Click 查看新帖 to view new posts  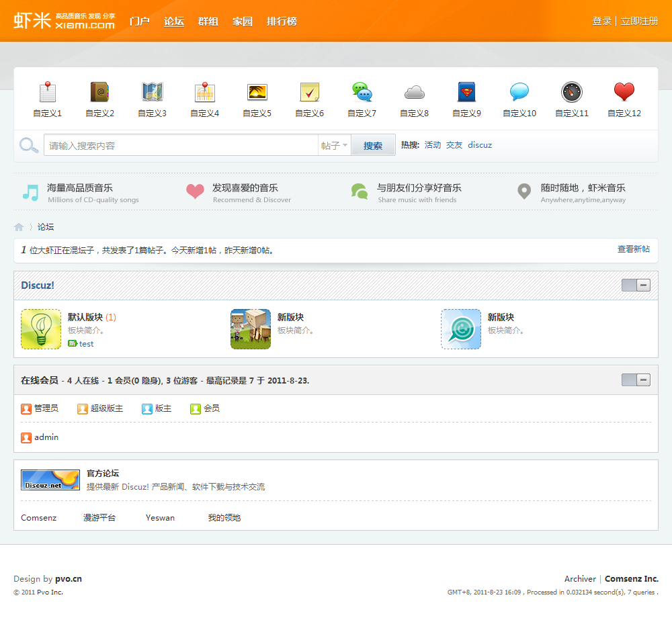(634, 249)
